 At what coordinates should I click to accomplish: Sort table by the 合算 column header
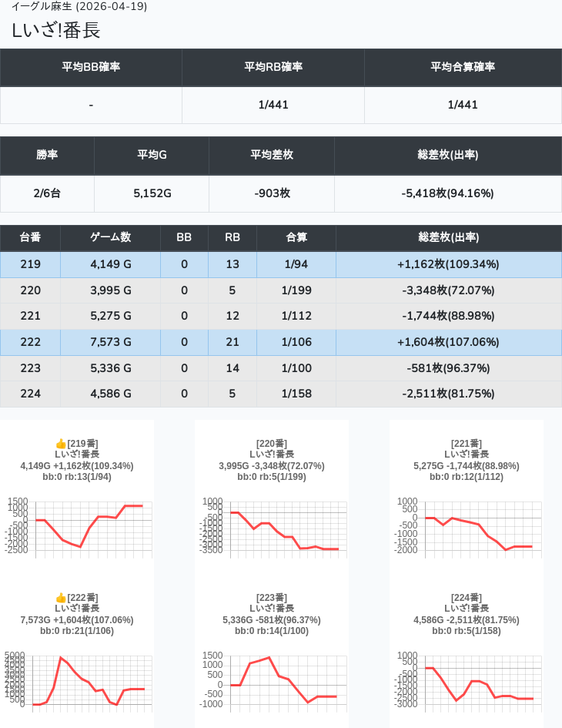296,237
